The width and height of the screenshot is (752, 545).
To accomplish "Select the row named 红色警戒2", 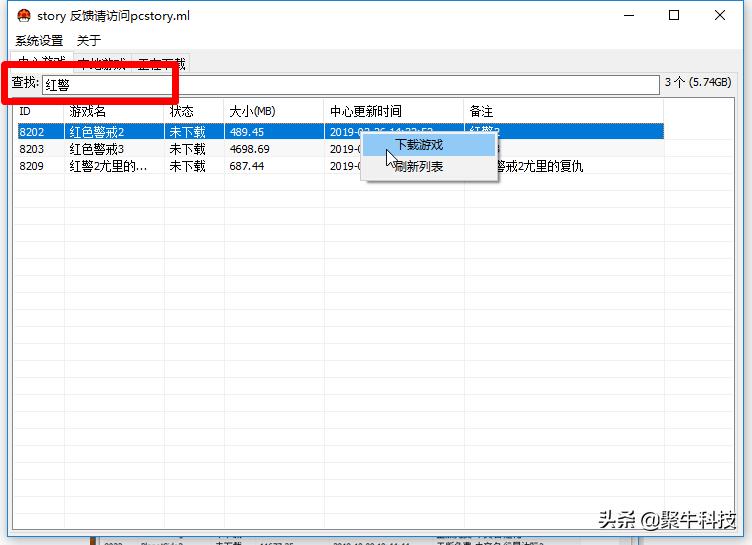I will [341, 131].
